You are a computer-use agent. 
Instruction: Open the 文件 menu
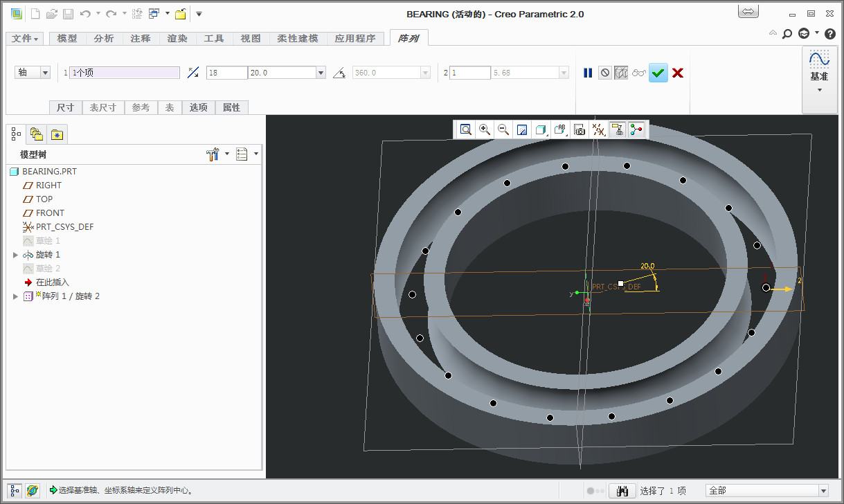click(26, 39)
